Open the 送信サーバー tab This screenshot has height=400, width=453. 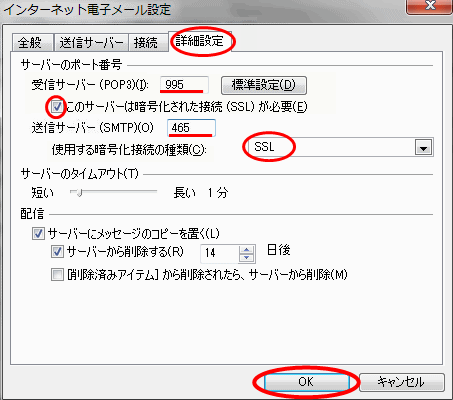tap(91, 42)
